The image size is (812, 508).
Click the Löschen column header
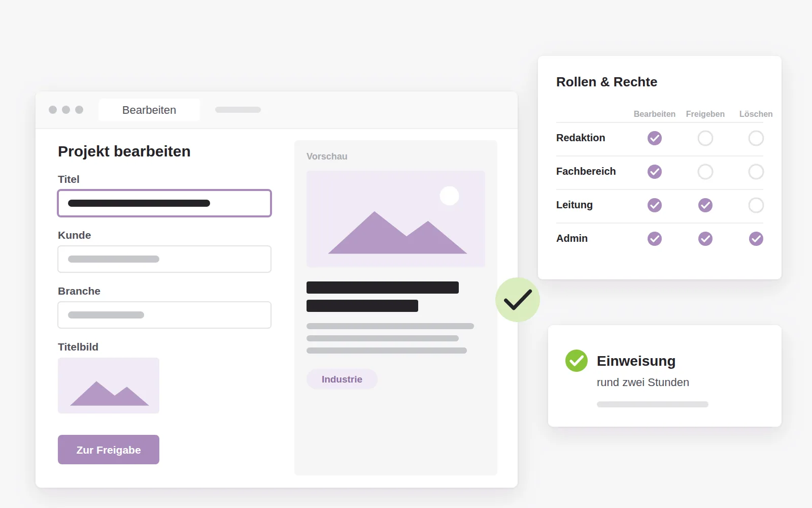[756, 114]
